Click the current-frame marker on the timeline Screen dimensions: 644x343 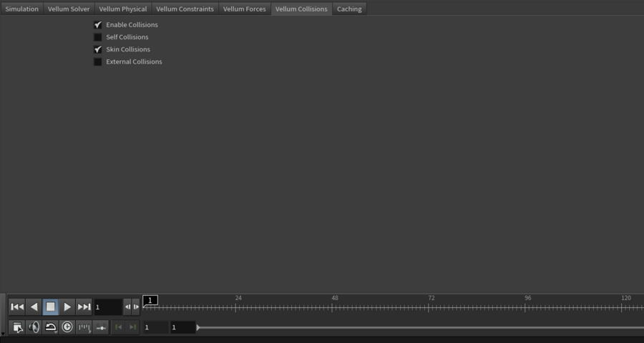click(x=150, y=301)
